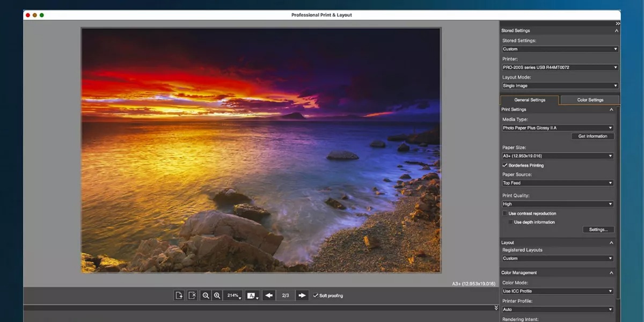Collapse the Print Settings section
The height and width of the screenshot is (322, 644).
coord(611,109)
